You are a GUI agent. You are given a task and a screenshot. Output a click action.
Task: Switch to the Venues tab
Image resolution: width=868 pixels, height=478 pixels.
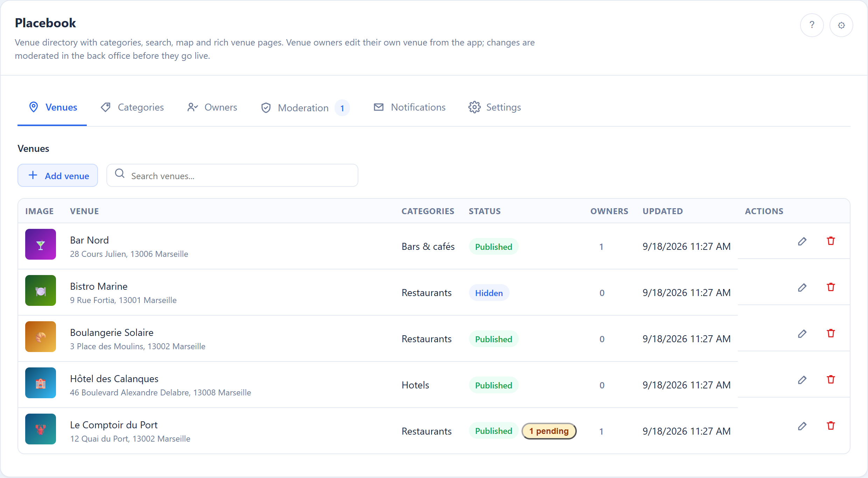point(52,107)
